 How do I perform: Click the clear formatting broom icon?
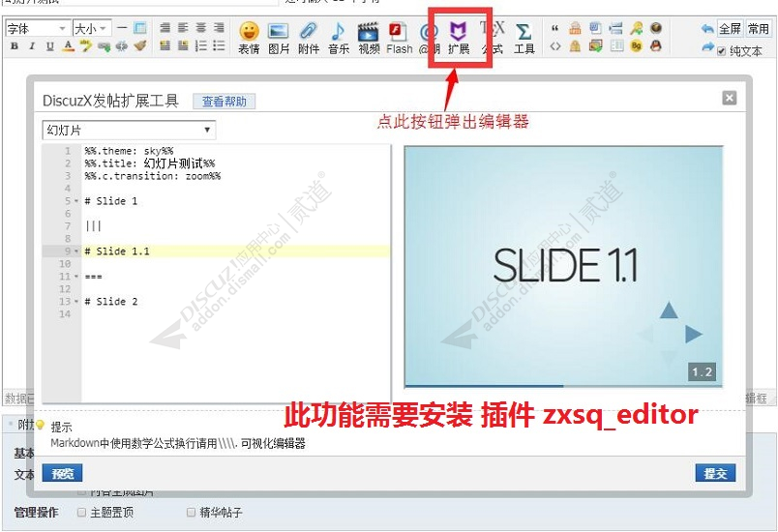(x=140, y=46)
